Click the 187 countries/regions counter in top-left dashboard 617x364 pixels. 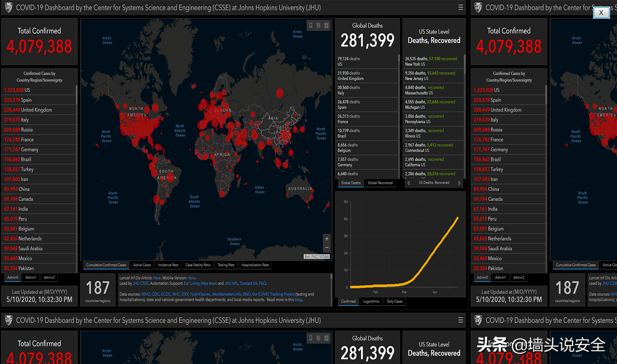(98, 290)
